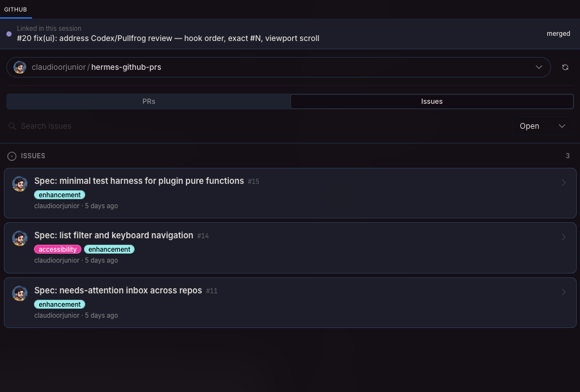This screenshot has height=392, width=580.
Task: Expand issue #15 with its chevron arrow
Action: 563,183
